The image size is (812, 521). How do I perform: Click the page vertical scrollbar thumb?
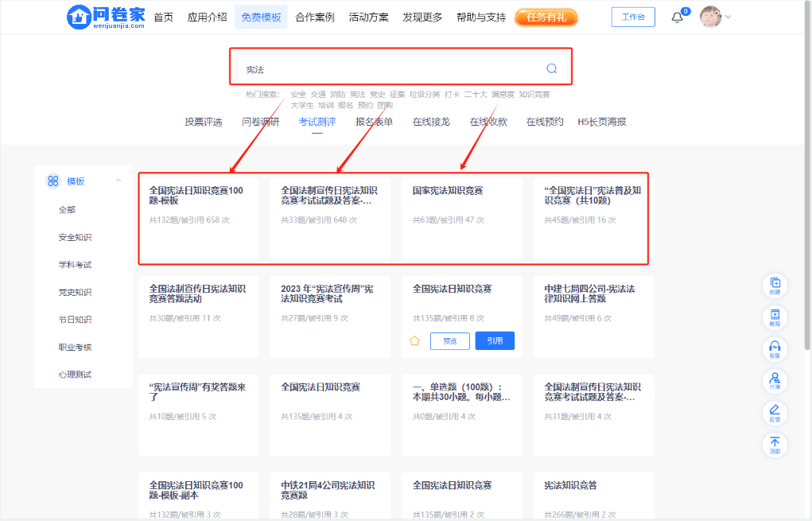pos(806,176)
